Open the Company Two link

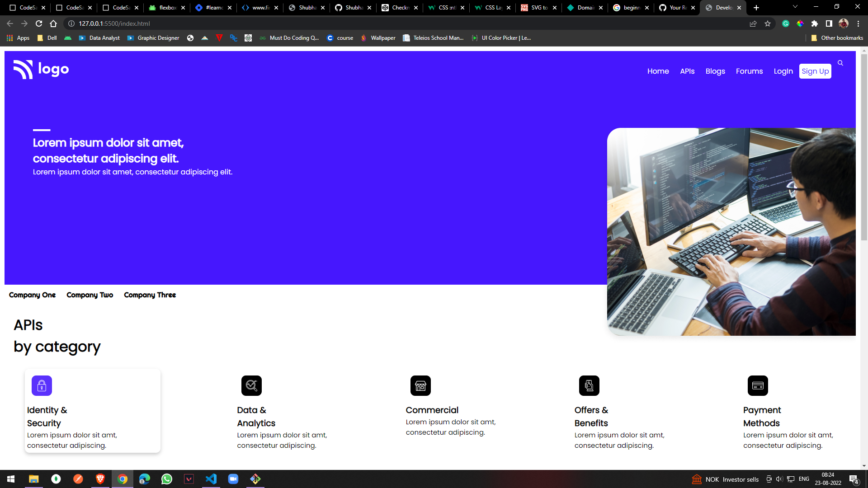tap(90, 295)
